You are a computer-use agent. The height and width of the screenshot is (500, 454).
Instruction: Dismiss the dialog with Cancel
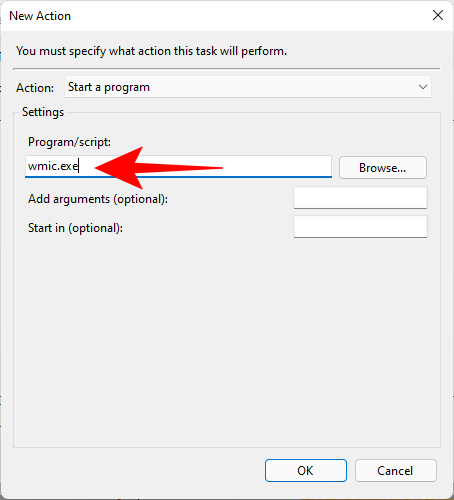(x=396, y=470)
